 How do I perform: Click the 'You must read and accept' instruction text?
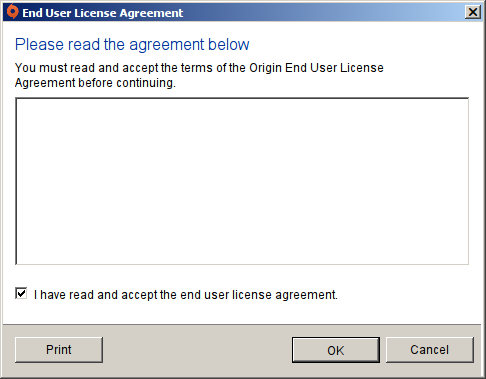click(x=199, y=75)
